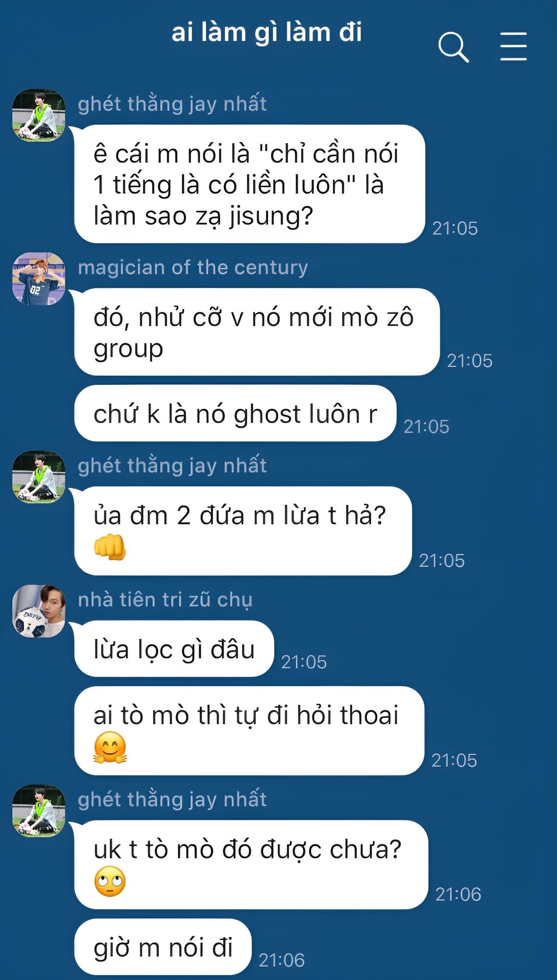Viewport: 557px width, 980px height.
Task: Tap the punching fist emoji
Action: coord(110,547)
